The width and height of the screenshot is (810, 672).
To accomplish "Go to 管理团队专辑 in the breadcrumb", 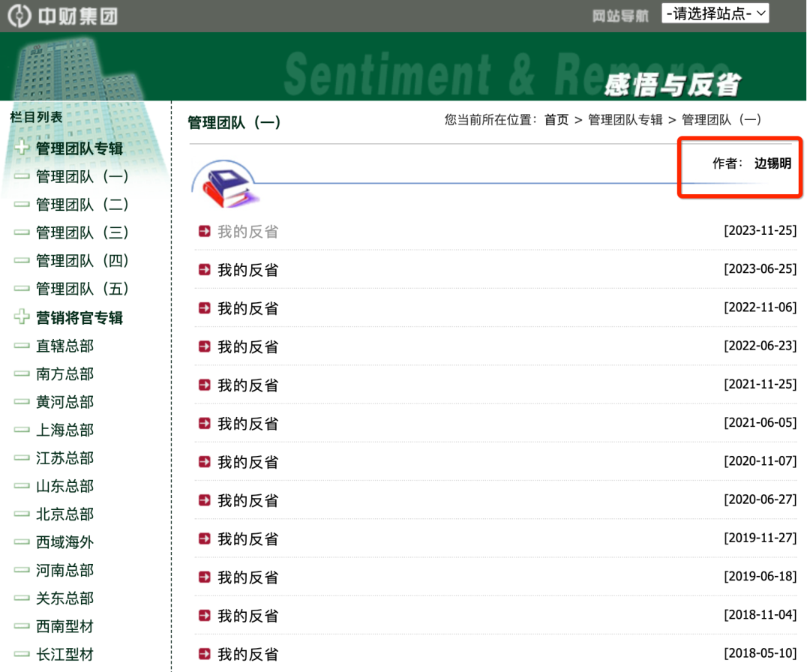I will tap(625, 120).
